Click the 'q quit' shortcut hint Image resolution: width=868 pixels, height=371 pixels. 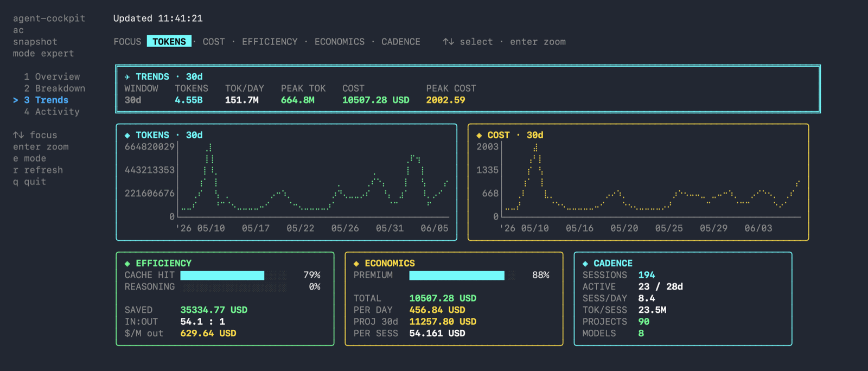pos(29,182)
